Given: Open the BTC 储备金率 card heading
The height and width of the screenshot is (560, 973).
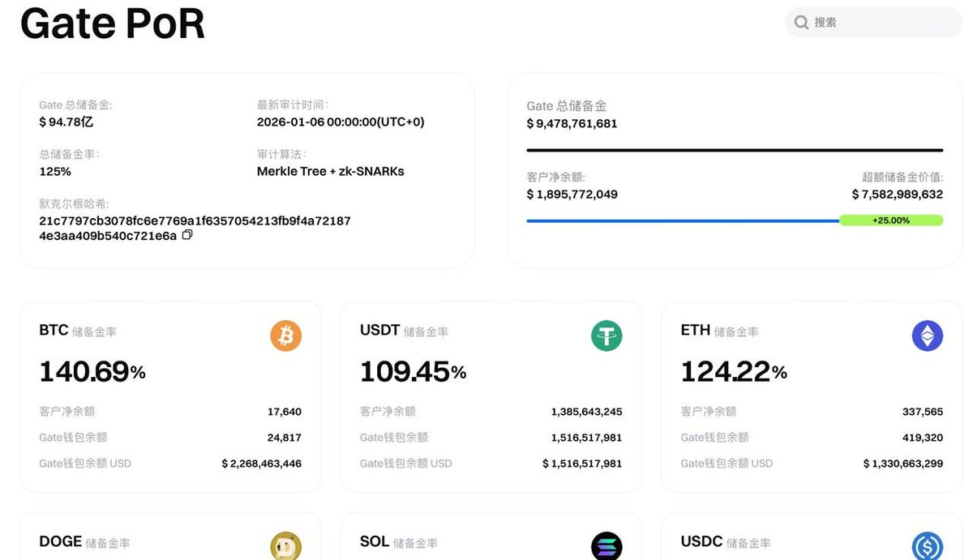Looking at the screenshot, I should click(78, 331).
